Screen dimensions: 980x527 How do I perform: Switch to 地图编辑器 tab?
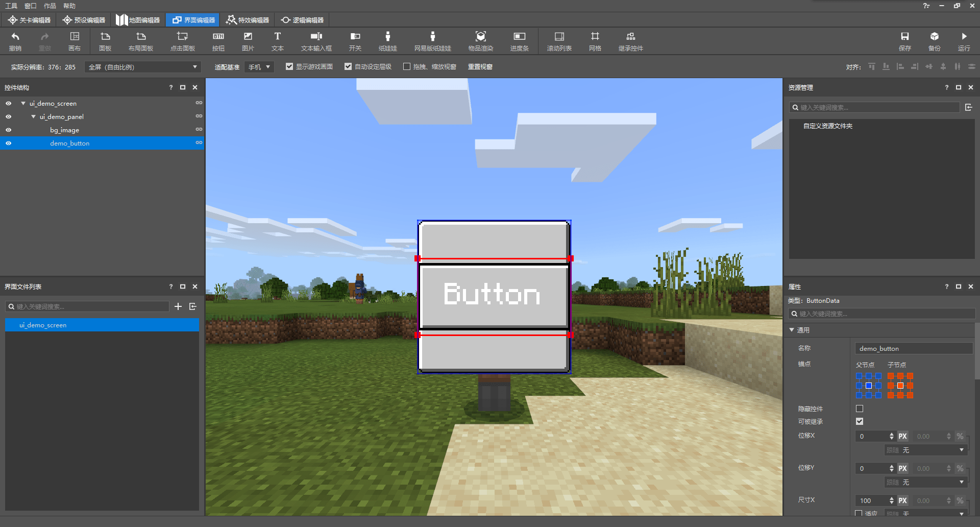click(x=138, y=20)
